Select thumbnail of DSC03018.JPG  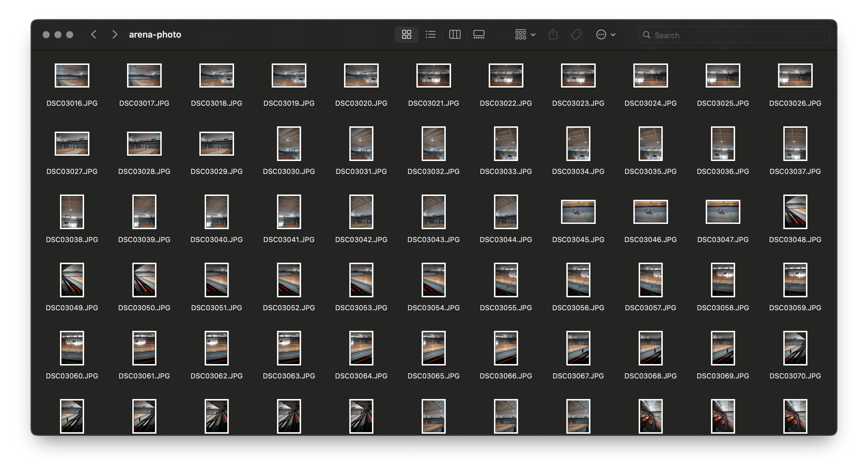tap(217, 76)
